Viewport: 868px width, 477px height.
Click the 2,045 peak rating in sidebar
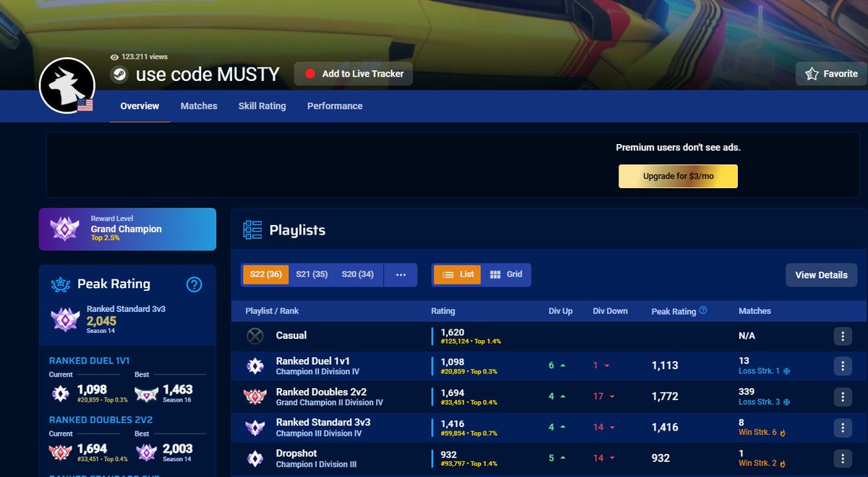pyautogui.click(x=101, y=321)
